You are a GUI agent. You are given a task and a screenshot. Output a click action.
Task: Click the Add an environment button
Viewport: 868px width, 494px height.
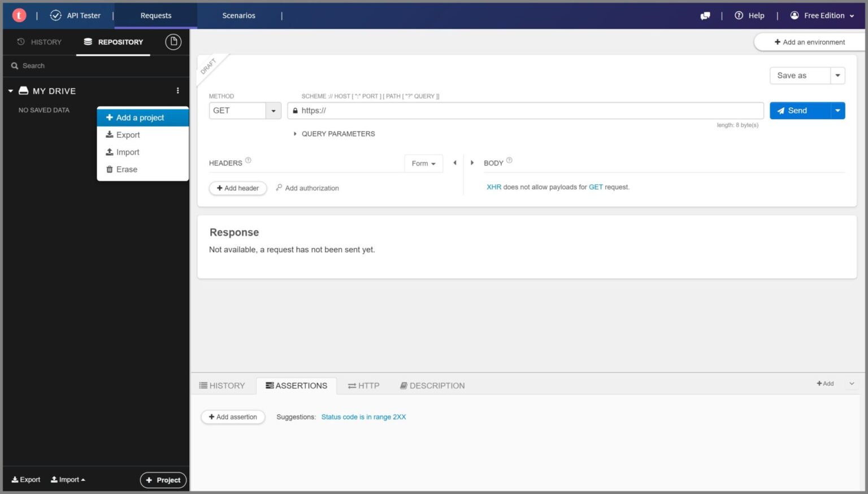click(810, 42)
